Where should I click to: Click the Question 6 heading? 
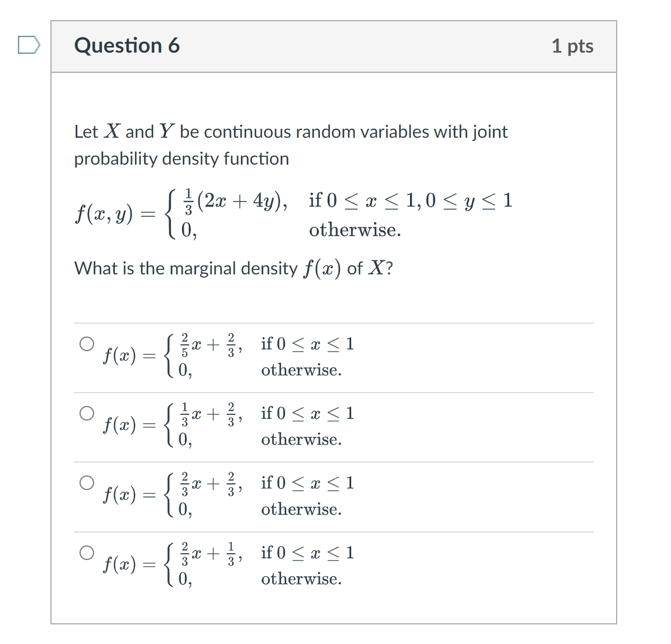[x=127, y=45]
